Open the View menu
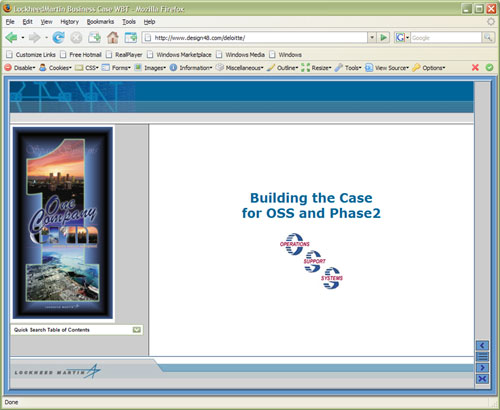This screenshot has width=500, height=410. click(x=46, y=22)
